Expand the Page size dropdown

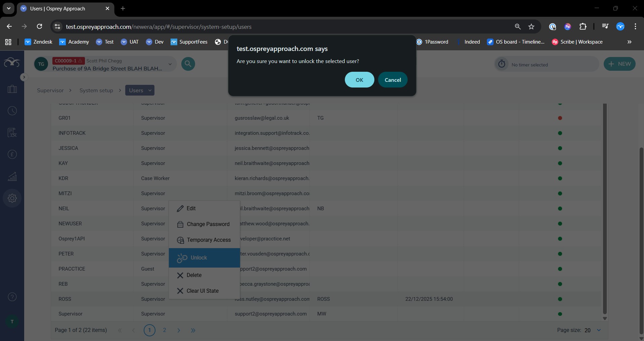[x=599, y=330]
